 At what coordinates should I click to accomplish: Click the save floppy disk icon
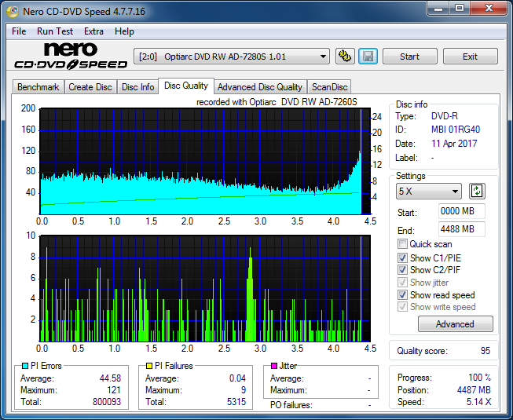[x=368, y=57]
